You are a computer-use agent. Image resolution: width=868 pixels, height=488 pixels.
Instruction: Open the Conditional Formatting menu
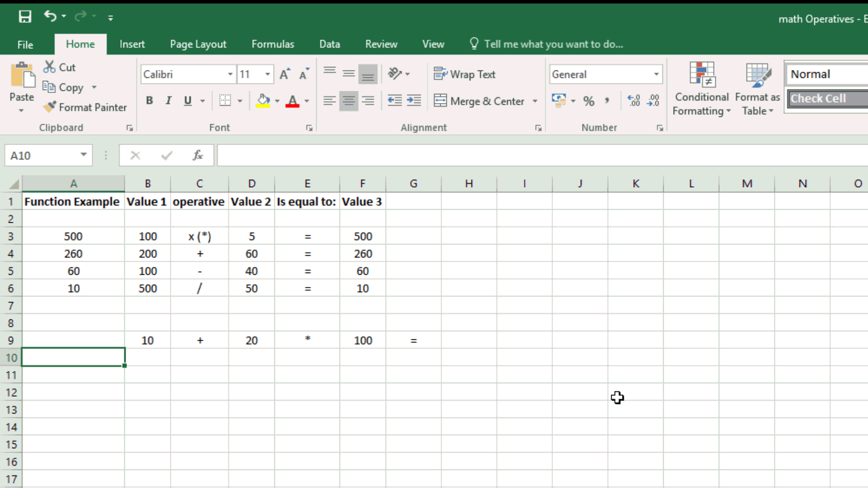pyautogui.click(x=702, y=90)
